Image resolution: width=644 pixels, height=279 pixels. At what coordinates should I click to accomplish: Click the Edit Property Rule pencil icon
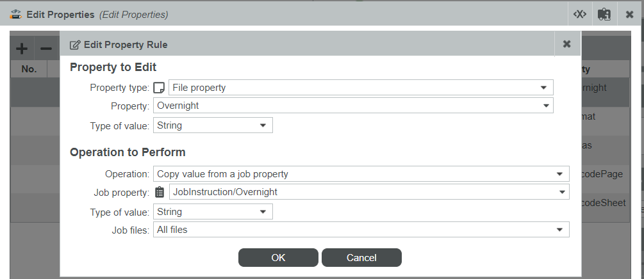coord(75,45)
